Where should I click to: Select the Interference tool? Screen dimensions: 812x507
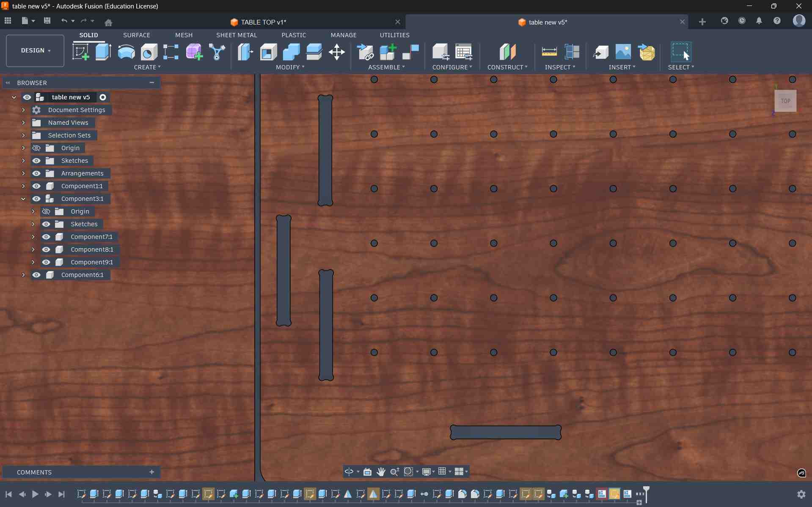[x=572, y=52]
